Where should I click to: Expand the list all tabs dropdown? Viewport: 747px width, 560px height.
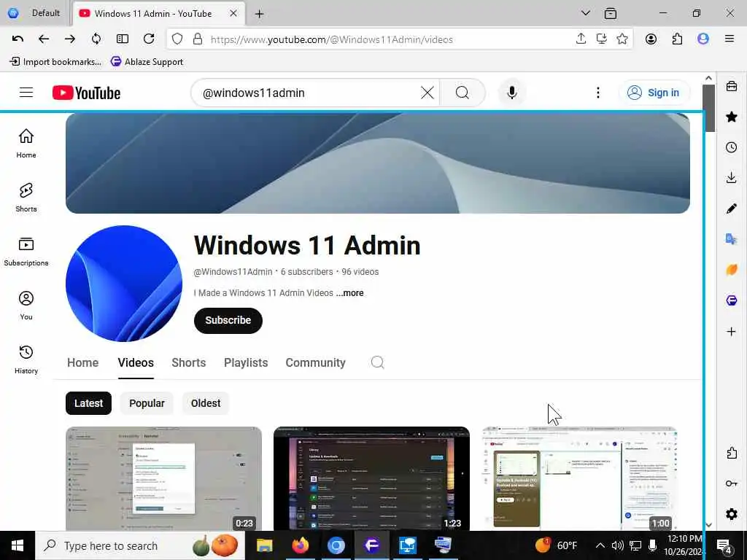(586, 13)
